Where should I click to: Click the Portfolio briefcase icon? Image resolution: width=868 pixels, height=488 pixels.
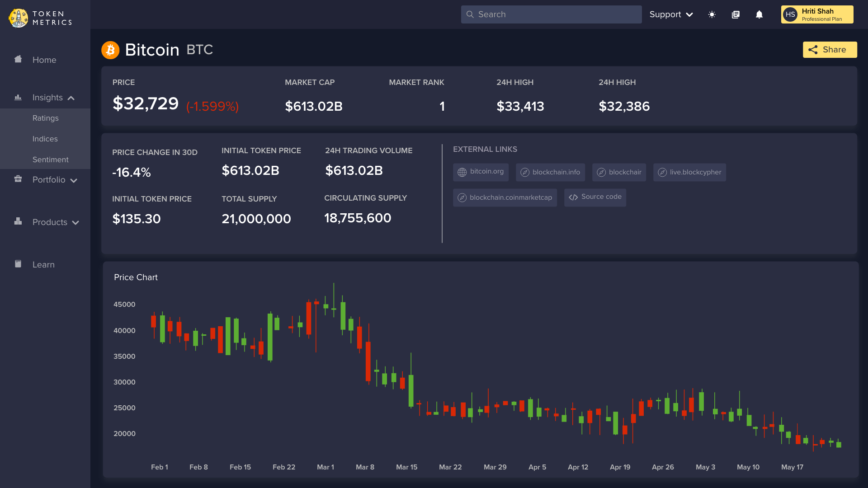[18, 179]
